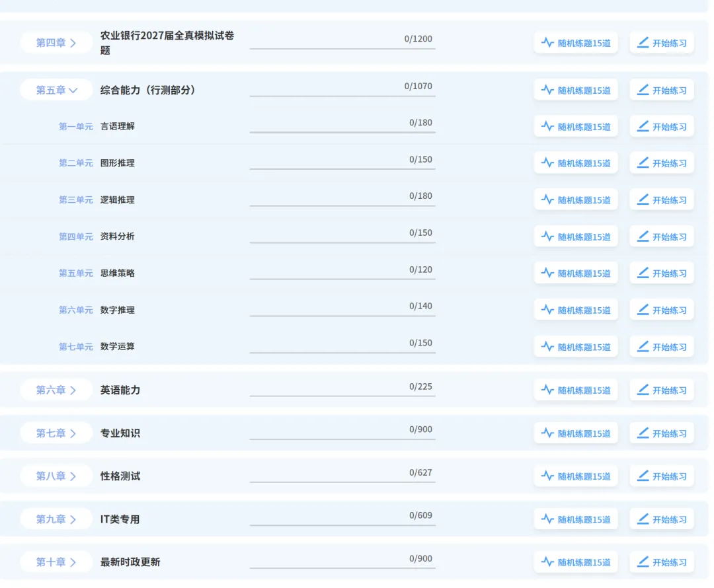Click the 0/225 progress bar of 英语能力
This screenshot has width=714, height=588.
coord(342,396)
